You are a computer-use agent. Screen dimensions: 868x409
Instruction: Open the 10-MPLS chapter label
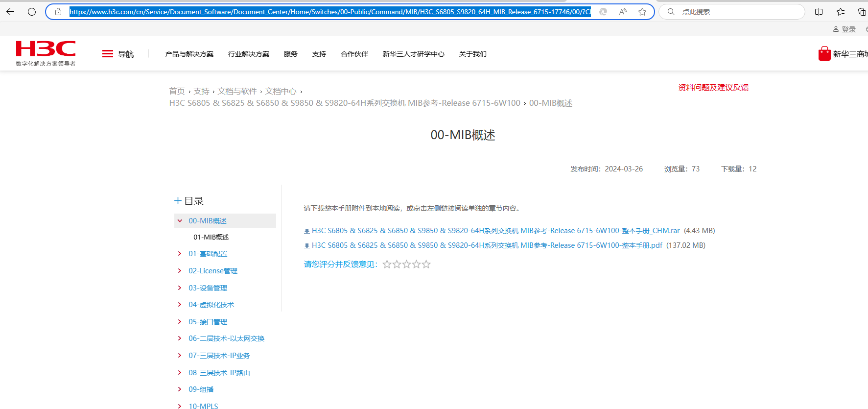[204, 406]
